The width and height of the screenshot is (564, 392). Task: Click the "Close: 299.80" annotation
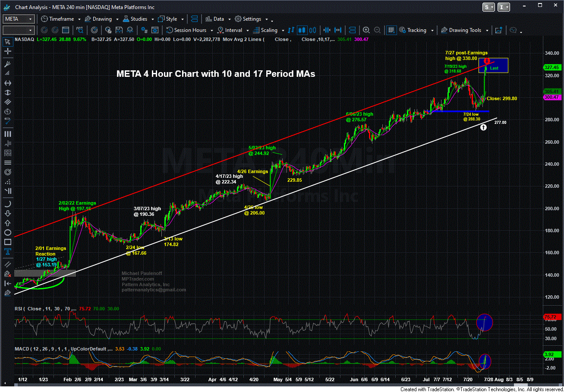(x=502, y=98)
